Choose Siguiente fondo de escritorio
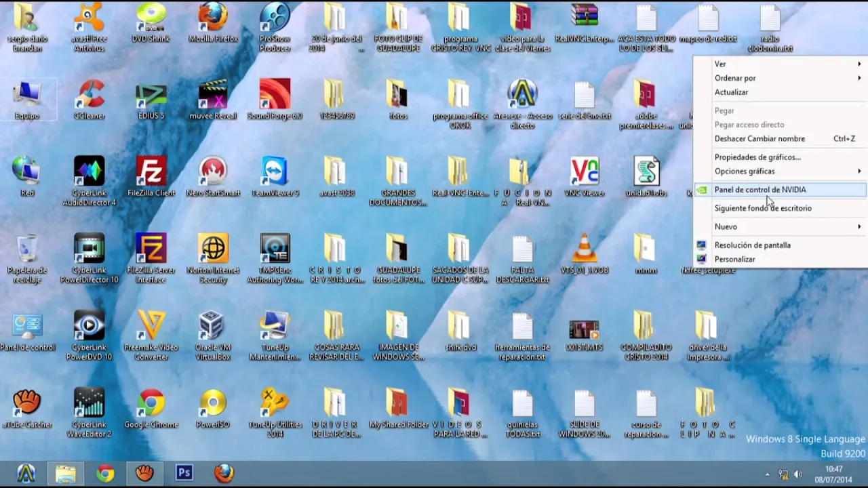The width and height of the screenshot is (868, 488). click(780, 208)
